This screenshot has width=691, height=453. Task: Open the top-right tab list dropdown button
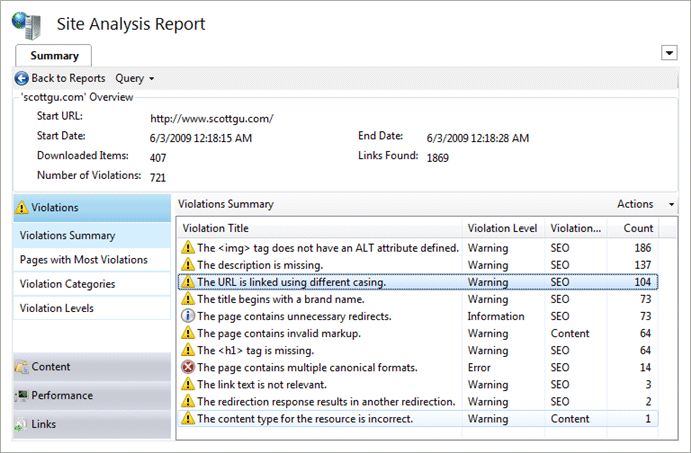point(669,53)
